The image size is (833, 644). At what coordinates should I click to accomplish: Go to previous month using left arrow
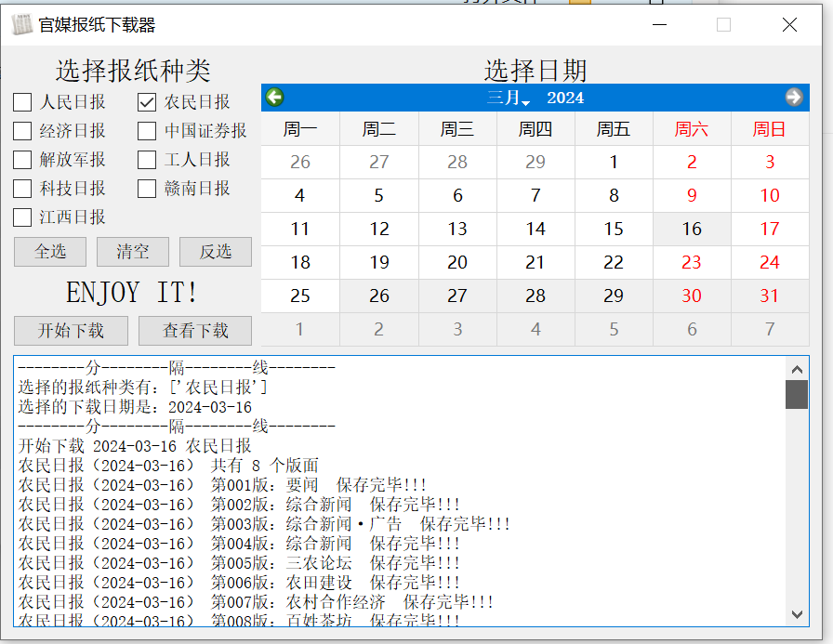click(x=274, y=98)
